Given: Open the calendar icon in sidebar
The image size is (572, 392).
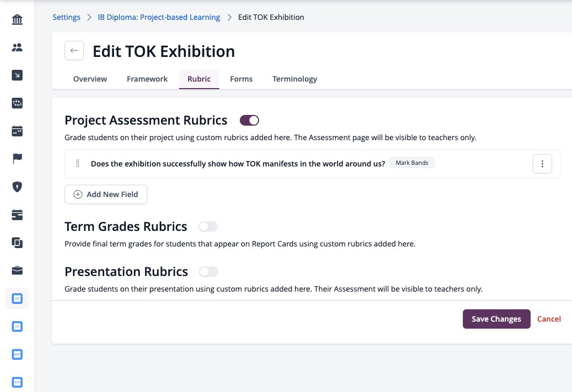Looking at the screenshot, I should click(x=17, y=131).
